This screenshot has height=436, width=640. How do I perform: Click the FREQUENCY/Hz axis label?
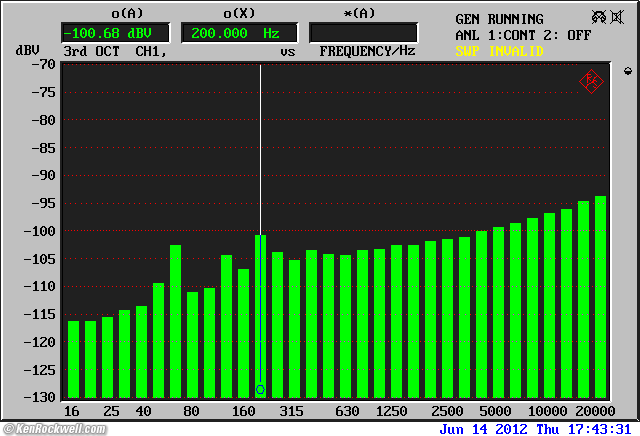pos(367,51)
